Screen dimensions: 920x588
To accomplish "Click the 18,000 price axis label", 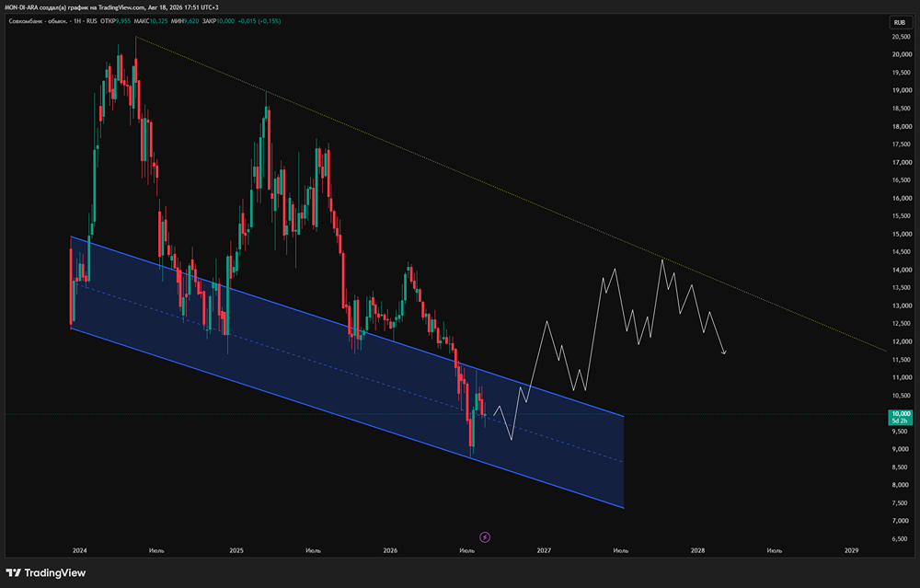I will coord(902,126).
